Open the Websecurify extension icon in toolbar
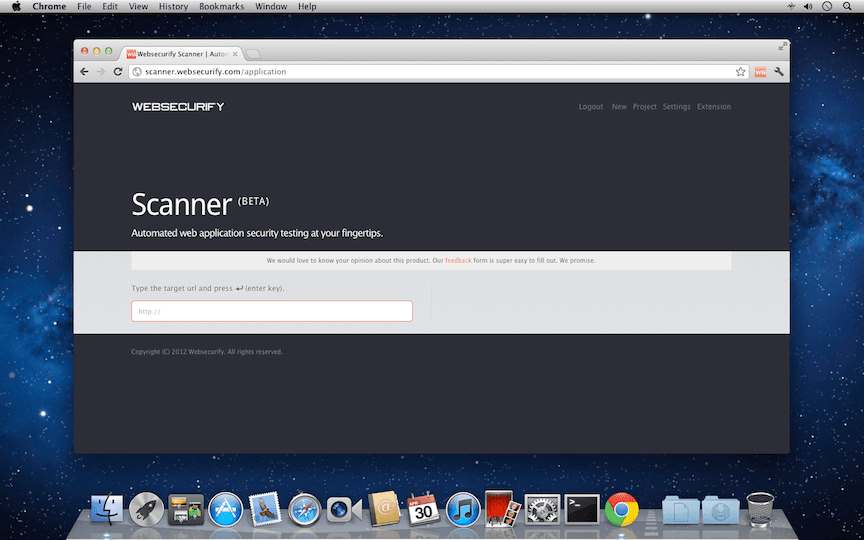Screen dimensions: 864x540 pos(760,72)
